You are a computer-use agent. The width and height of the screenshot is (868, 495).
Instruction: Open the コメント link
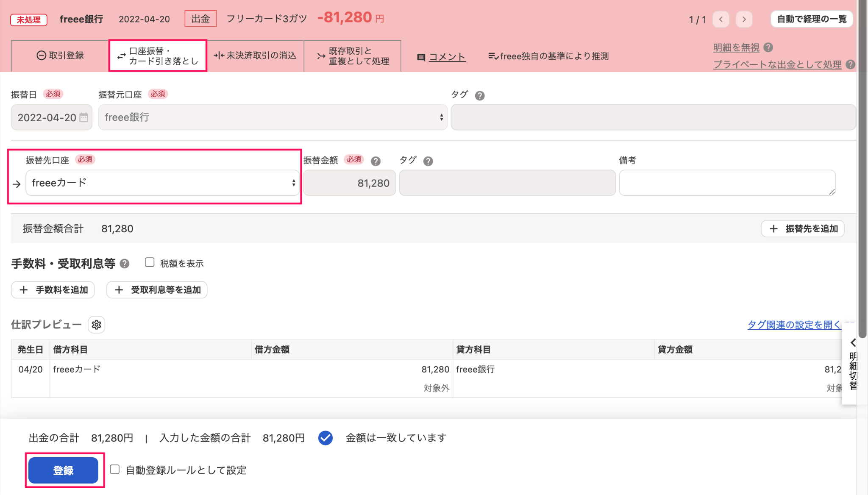click(x=447, y=57)
